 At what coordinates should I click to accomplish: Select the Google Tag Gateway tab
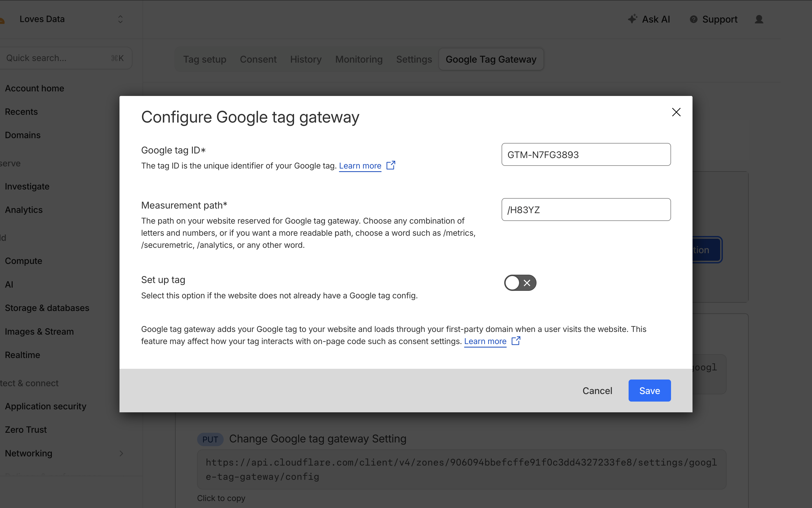(491, 59)
